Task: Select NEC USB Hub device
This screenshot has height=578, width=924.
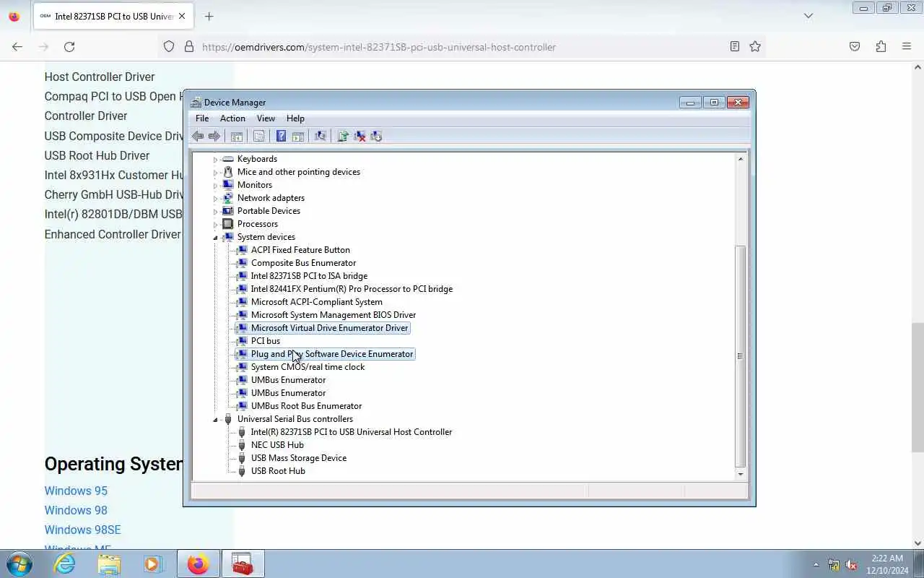Action: point(277,445)
